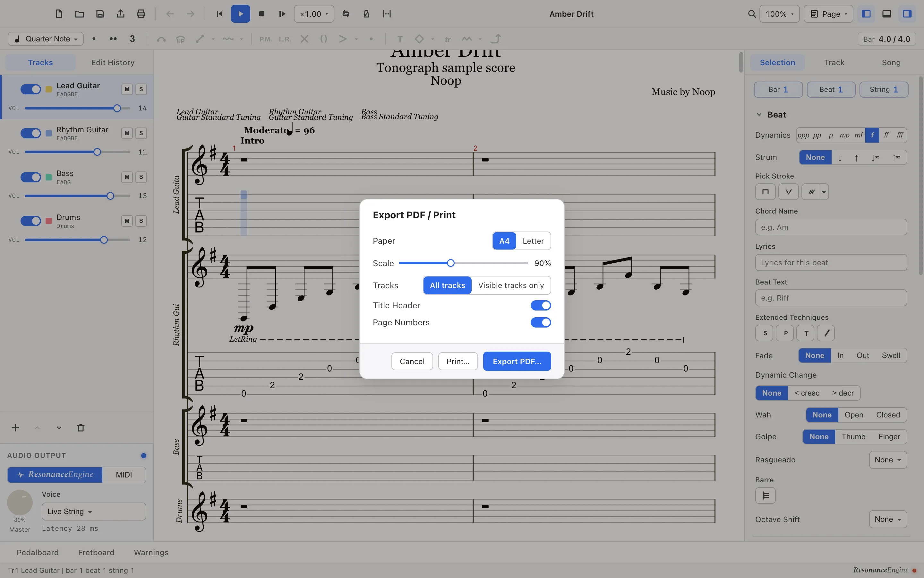
Task: Add a track with plus icon
Action: click(15, 428)
